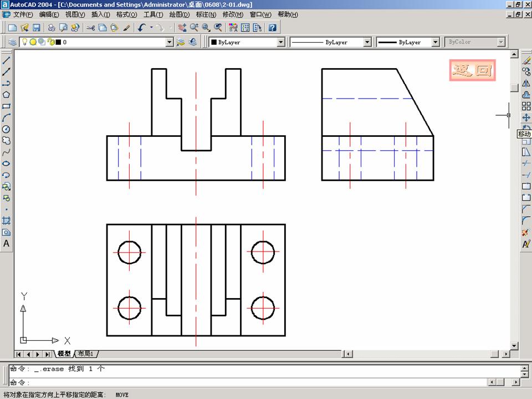Select the Point tool
The image size is (532, 399).
pos(6,209)
